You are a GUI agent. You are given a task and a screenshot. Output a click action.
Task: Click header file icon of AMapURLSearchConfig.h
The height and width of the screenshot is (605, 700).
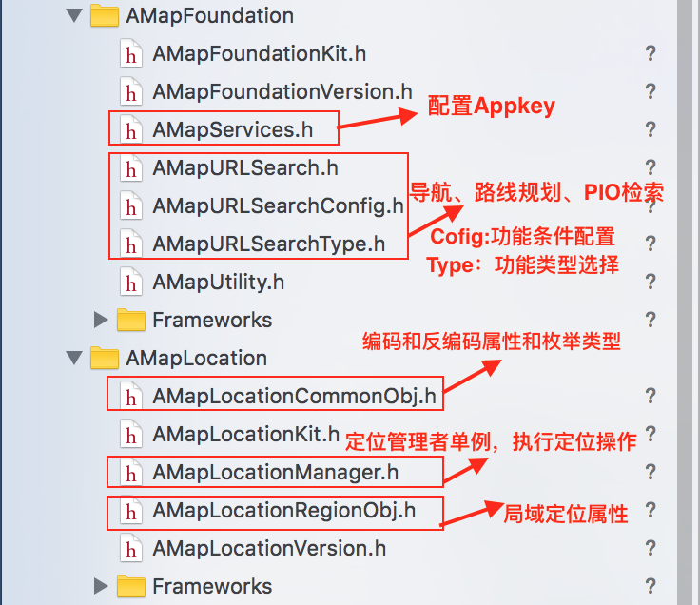pos(131,205)
